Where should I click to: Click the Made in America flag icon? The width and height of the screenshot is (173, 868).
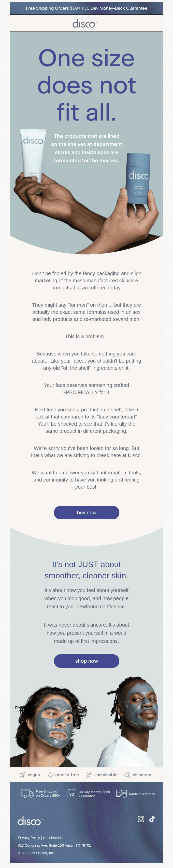pyautogui.click(x=121, y=794)
